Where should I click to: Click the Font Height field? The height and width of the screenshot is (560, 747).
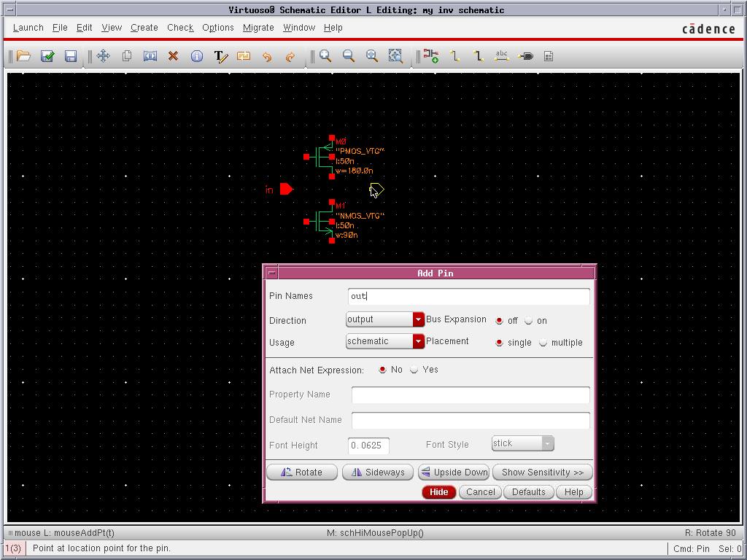coord(368,446)
